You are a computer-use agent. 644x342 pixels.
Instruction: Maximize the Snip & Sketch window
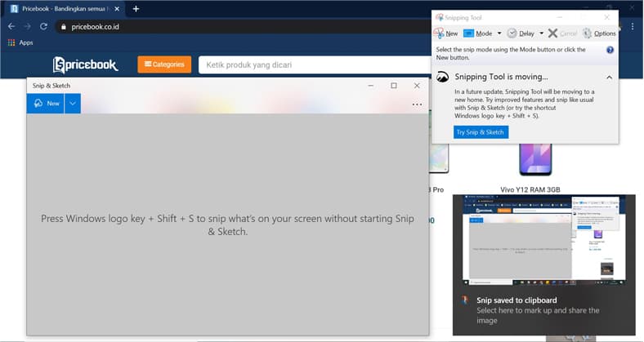394,85
